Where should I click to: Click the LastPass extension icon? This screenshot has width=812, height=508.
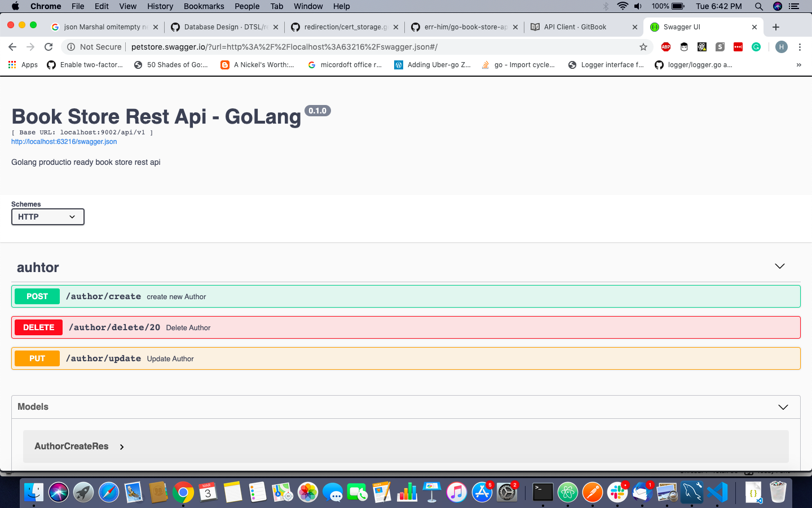click(738, 47)
